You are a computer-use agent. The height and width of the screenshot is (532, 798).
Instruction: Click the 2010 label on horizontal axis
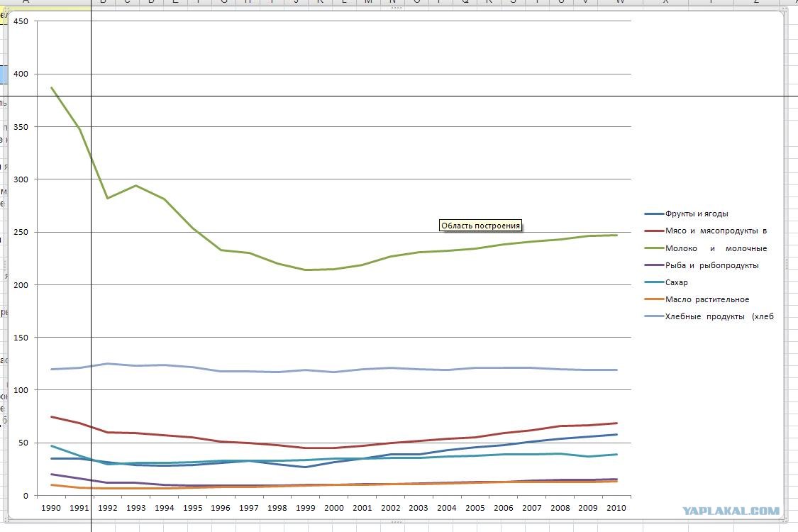coord(616,508)
